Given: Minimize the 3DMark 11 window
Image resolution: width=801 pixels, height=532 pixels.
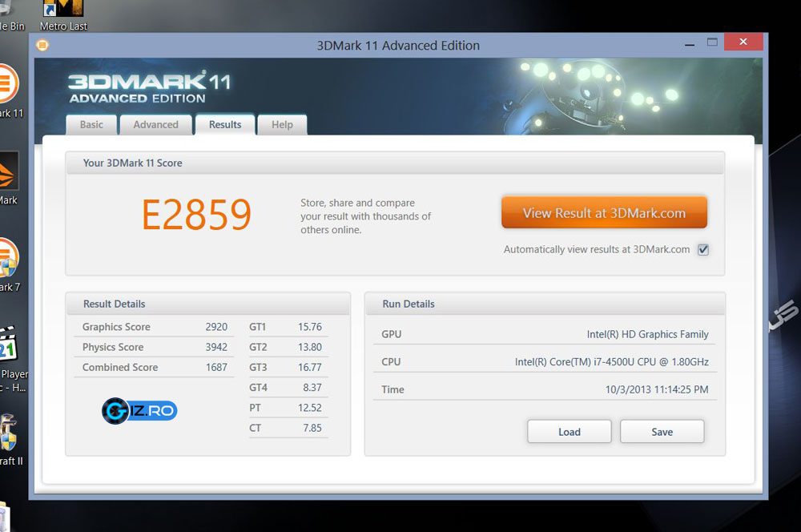Looking at the screenshot, I should coord(690,44).
